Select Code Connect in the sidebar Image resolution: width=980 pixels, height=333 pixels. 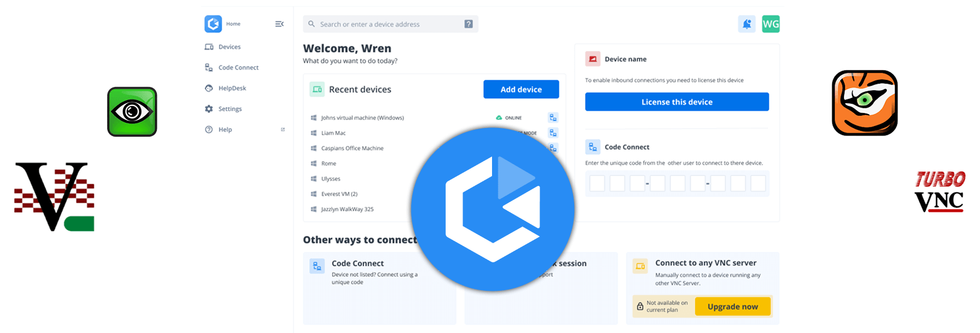pyautogui.click(x=238, y=68)
